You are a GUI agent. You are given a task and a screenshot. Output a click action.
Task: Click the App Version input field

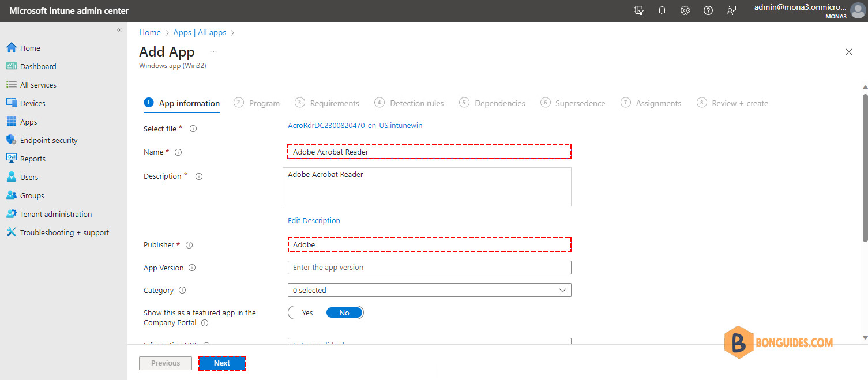[429, 268]
